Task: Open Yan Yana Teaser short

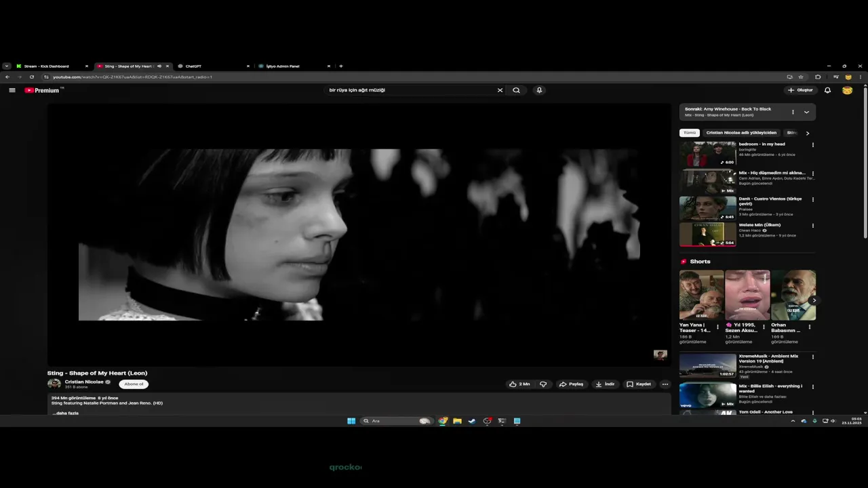Action: click(x=701, y=296)
